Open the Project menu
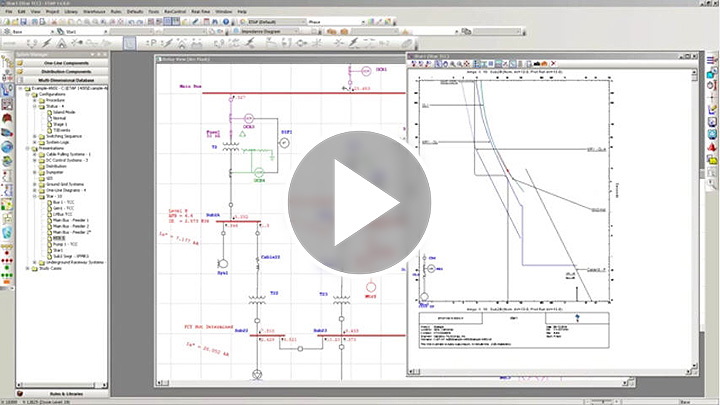The width and height of the screenshot is (720, 405). [52, 11]
